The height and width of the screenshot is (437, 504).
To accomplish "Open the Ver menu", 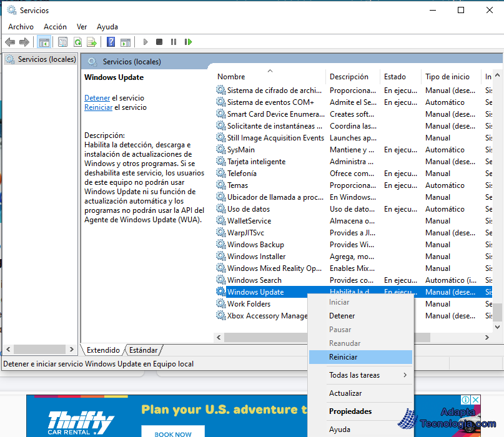I will (x=82, y=27).
